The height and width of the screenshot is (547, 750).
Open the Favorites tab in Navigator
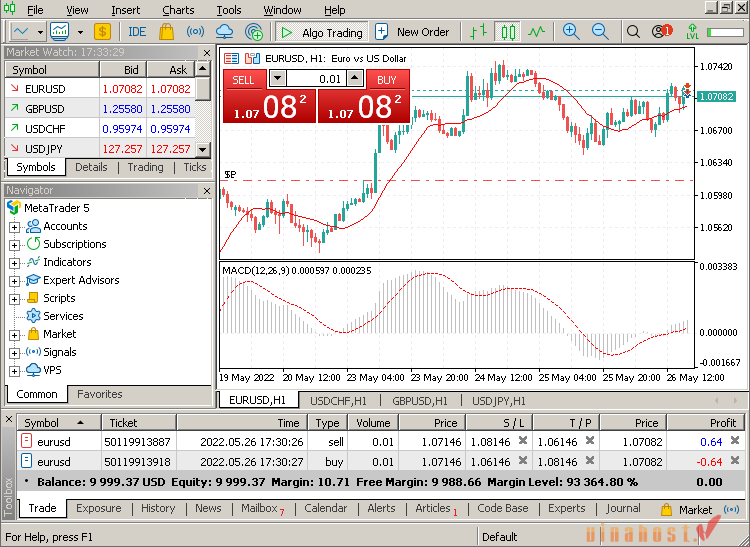[x=99, y=394]
